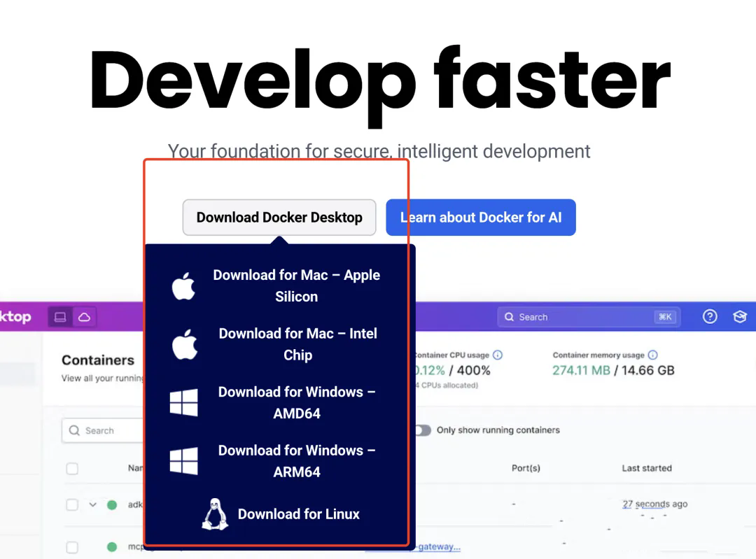Screen dimensions: 756x559
Task: Switch to cloud view icon
Action: click(85, 317)
